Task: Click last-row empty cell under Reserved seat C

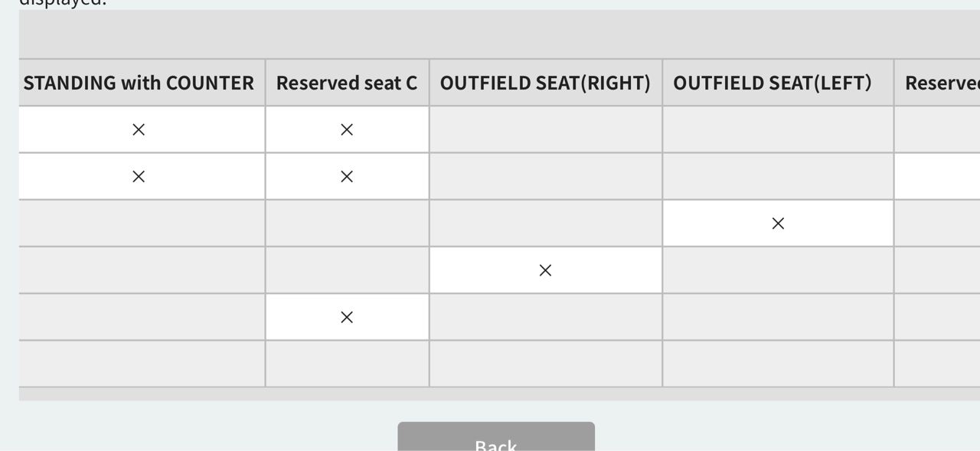Action: coord(347,364)
